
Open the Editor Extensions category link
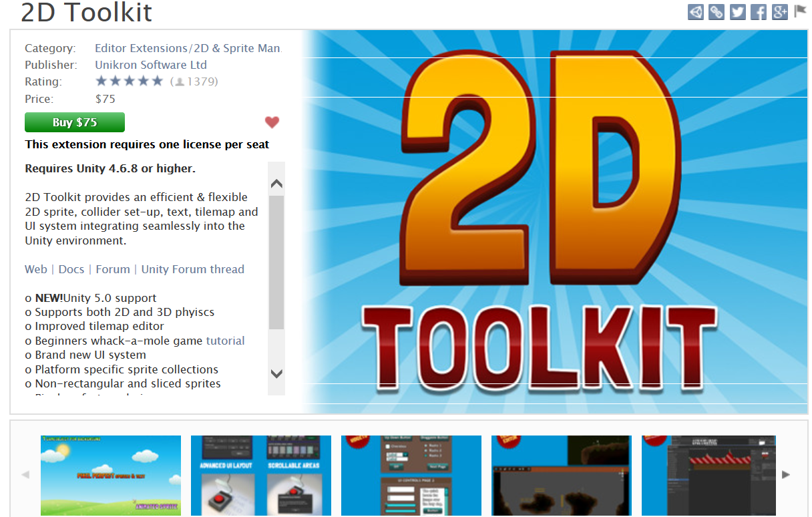[x=141, y=48]
